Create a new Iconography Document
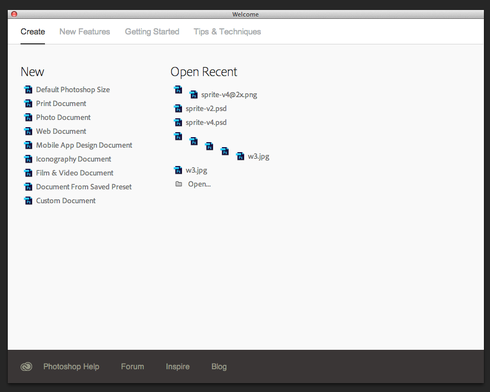490x392 pixels. 74,159
